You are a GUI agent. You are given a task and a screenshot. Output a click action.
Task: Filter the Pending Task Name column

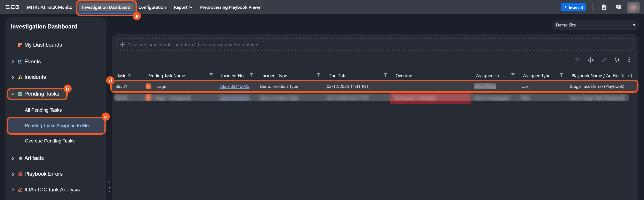click(x=211, y=75)
